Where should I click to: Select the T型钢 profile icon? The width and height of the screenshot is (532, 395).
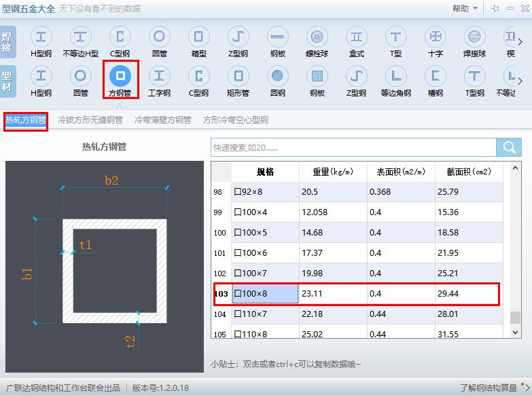click(475, 76)
